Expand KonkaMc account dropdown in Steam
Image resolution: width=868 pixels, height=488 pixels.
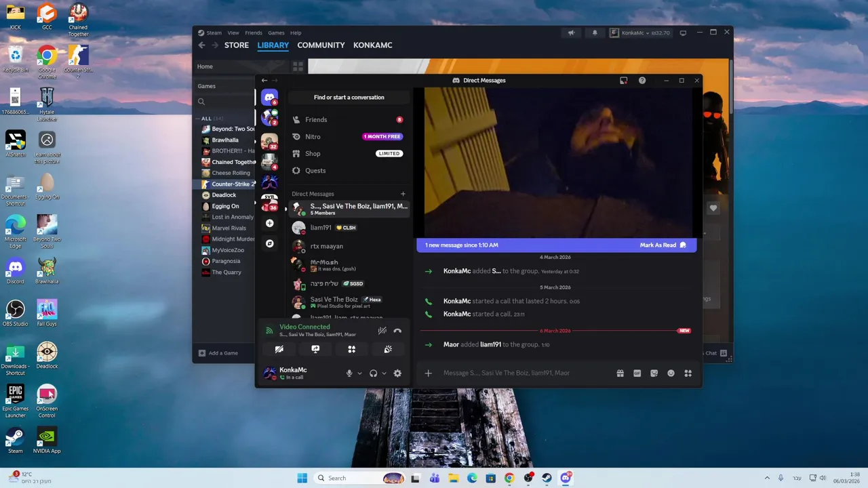[639, 33]
